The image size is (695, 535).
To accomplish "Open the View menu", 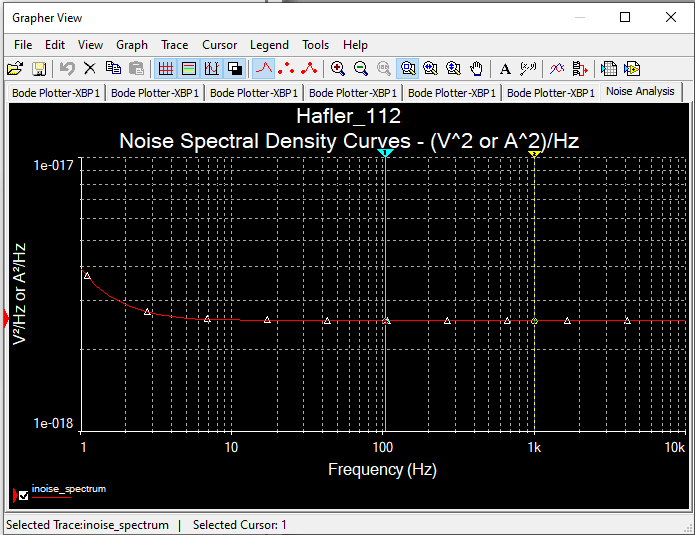I will [x=90, y=45].
